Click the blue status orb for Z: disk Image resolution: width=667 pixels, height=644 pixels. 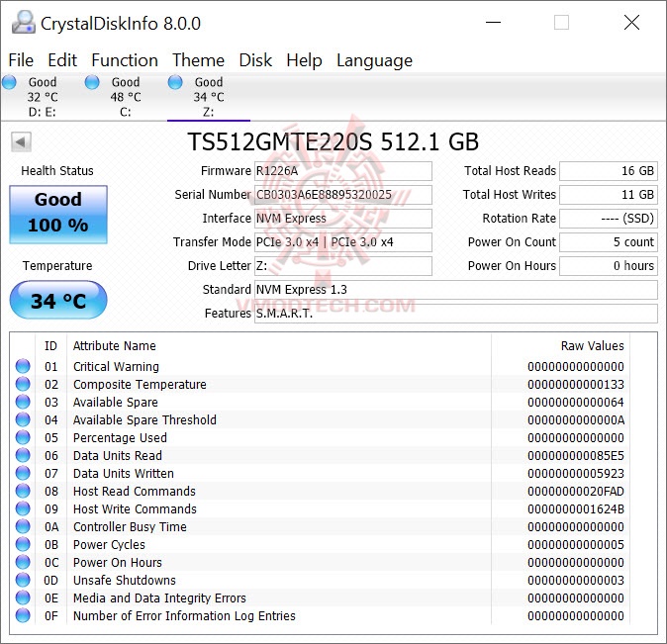175,82
